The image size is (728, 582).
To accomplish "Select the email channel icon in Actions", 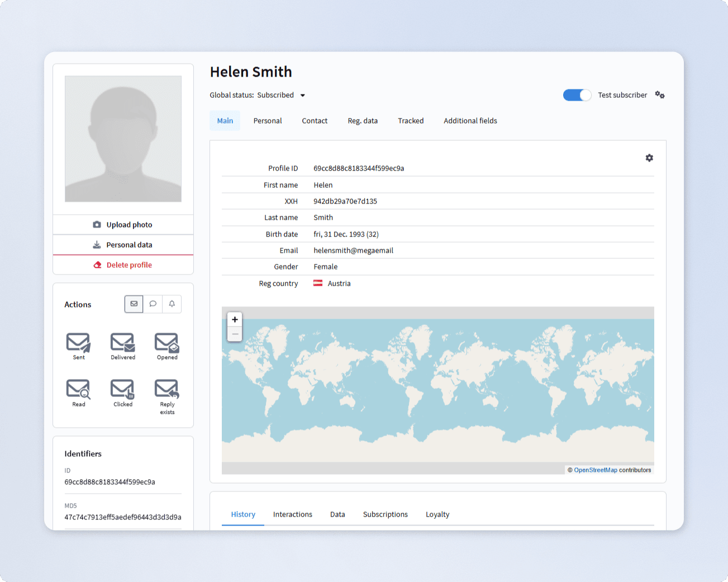I will (134, 304).
